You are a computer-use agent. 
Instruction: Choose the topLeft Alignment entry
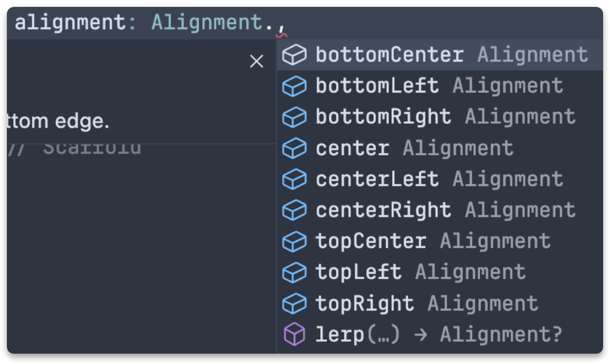click(359, 273)
